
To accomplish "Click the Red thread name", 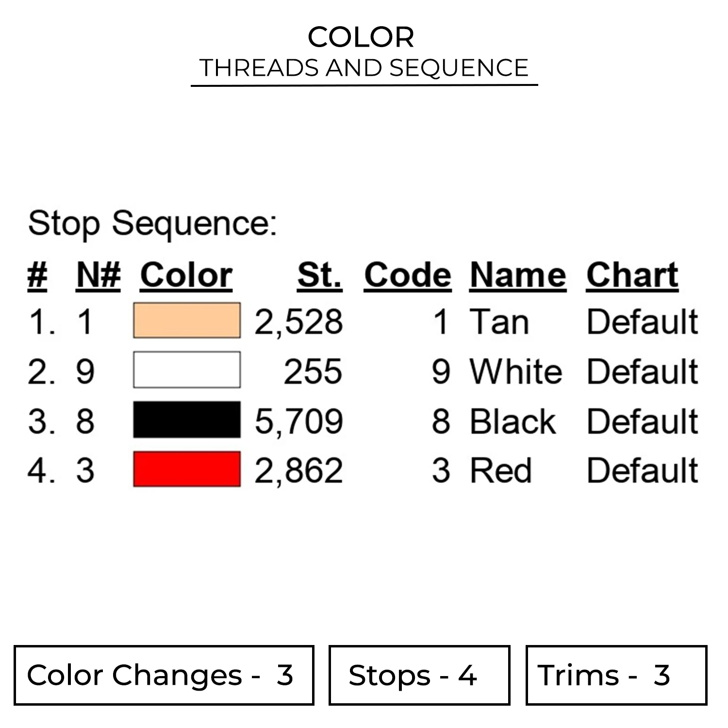I will click(501, 471).
